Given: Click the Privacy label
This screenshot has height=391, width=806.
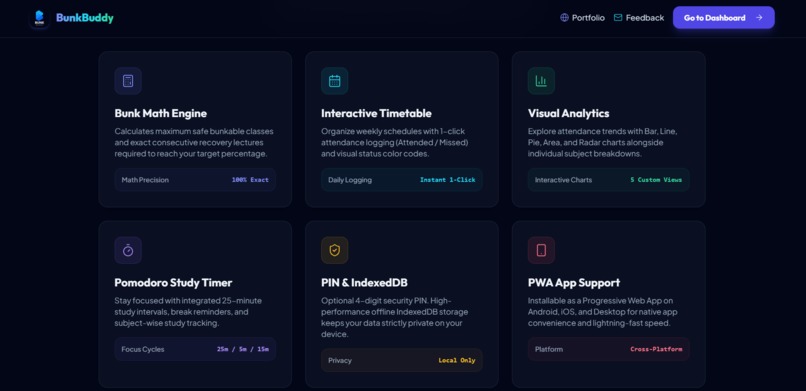Looking at the screenshot, I should [x=340, y=361].
